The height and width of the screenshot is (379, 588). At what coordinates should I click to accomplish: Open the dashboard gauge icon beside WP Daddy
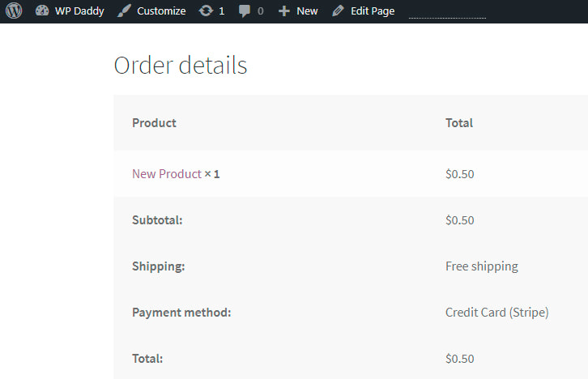click(x=43, y=11)
